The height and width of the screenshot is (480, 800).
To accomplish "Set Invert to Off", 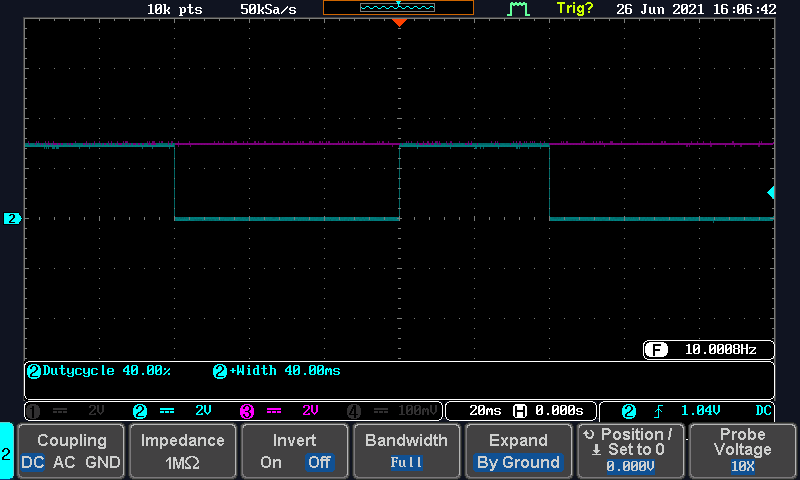I will pyautogui.click(x=319, y=462).
